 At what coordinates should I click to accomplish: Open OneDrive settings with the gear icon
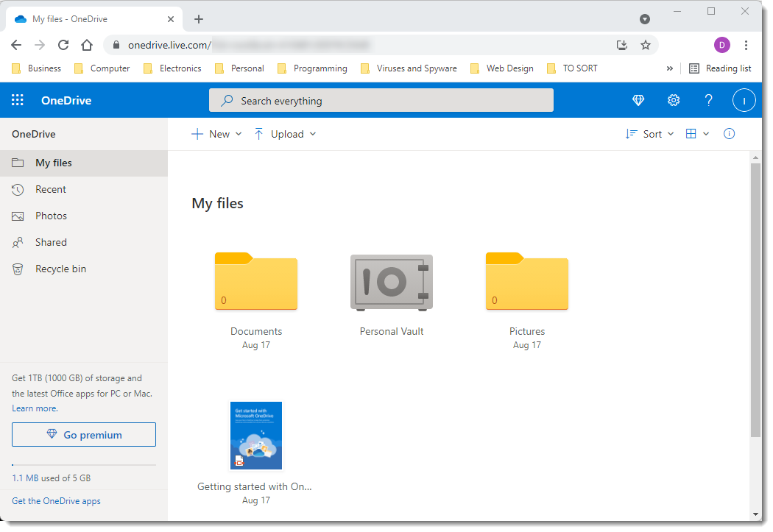click(673, 99)
